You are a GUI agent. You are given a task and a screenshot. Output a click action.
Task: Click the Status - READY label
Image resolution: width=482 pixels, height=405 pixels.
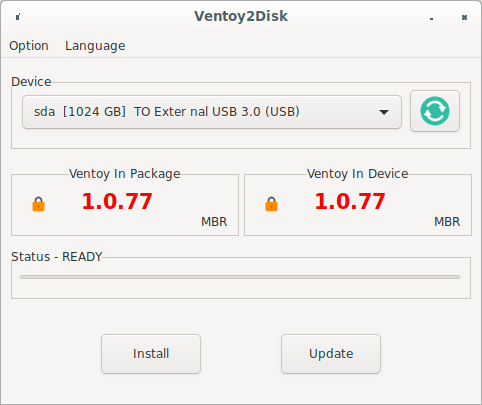(x=57, y=257)
